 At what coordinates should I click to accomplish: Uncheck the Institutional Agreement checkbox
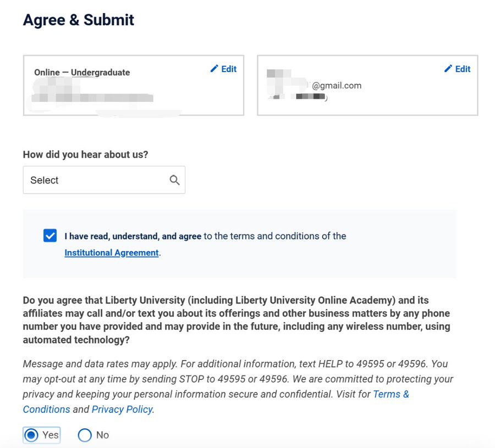pyautogui.click(x=50, y=236)
